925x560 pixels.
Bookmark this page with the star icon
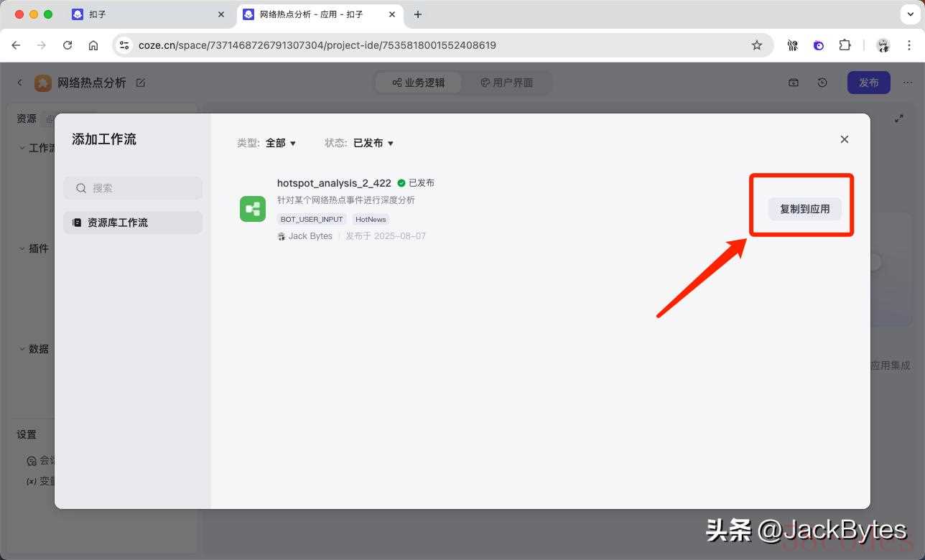pyautogui.click(x=757, y=45)
